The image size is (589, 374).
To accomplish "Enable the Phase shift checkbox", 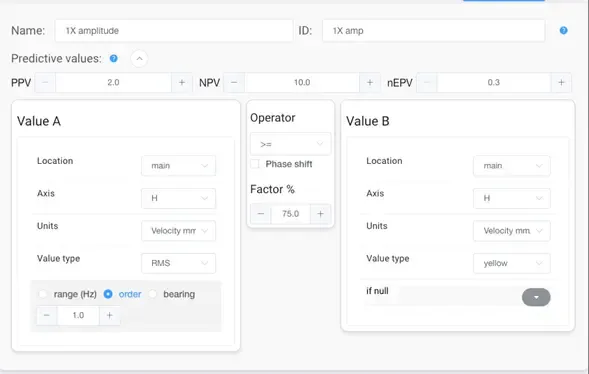I will click(x=255, y=164).
